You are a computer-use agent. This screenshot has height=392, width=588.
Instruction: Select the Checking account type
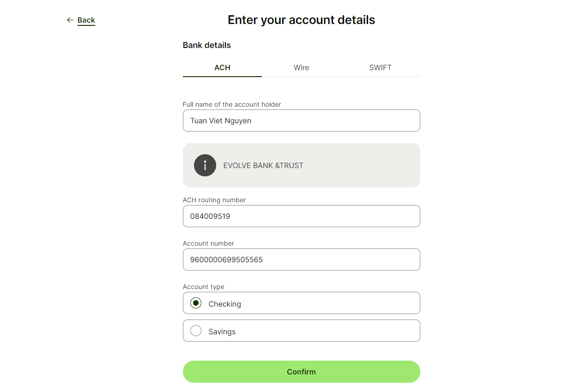click(x=301, y=303)
